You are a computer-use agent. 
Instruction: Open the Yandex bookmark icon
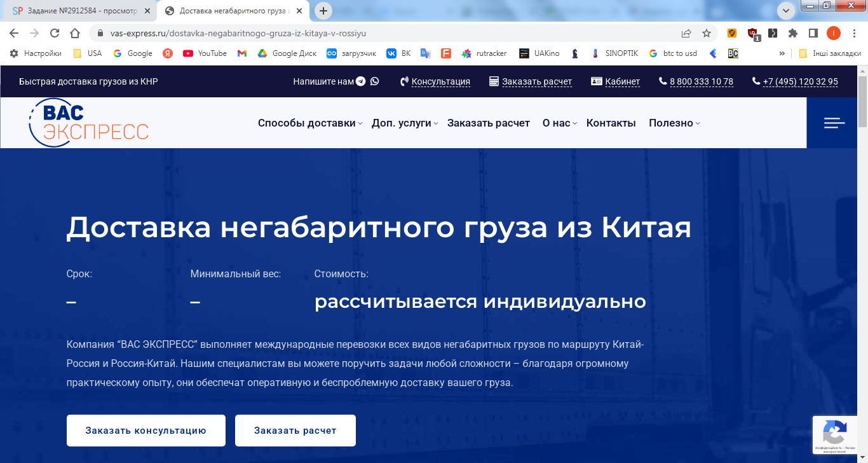pos(168,53)
